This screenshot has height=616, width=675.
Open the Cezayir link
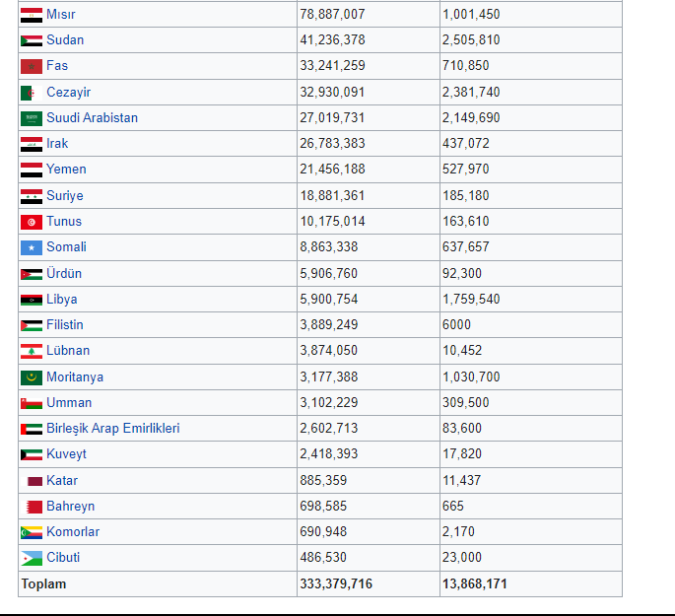point(68,92)
